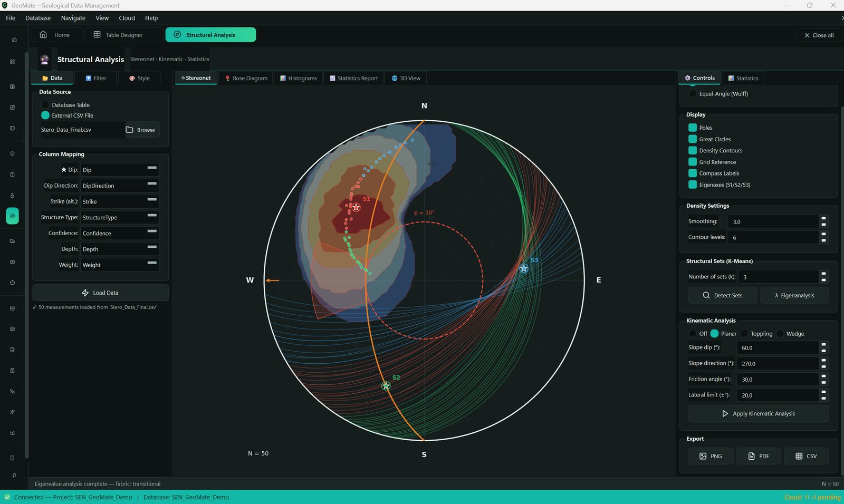
Task: Open the database cylinder icon in the sidebar
Action: click(12, 308)
